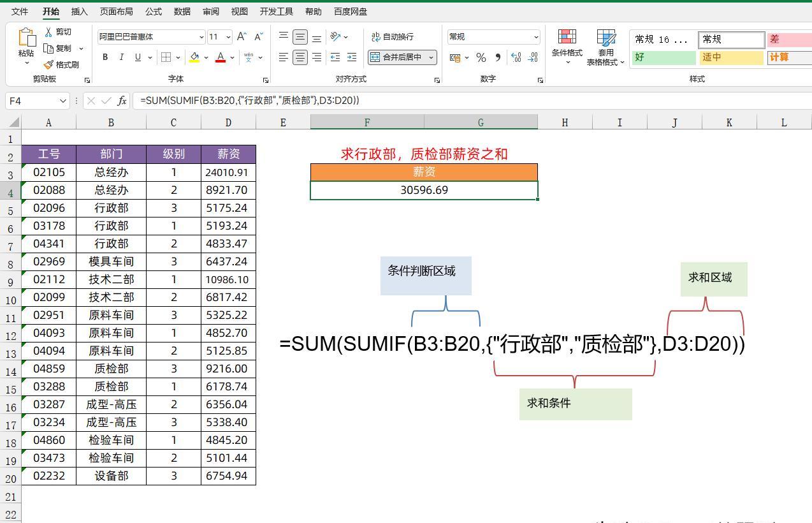
Task: Open the font group dialog launcher
Action: point(266,80)
